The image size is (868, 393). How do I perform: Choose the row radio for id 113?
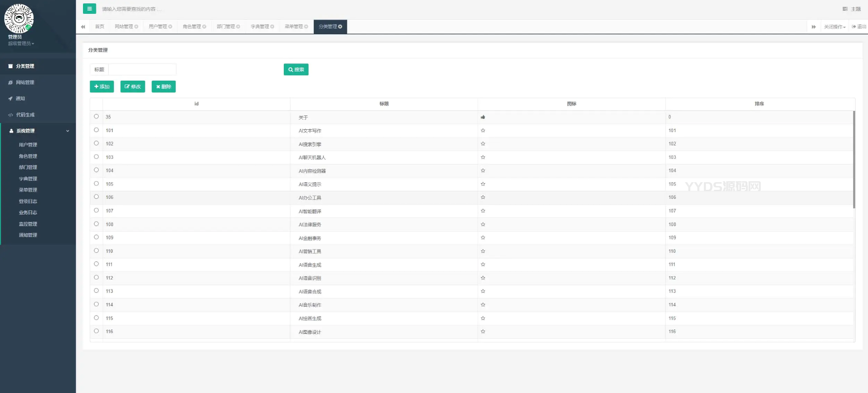[96, 290]
